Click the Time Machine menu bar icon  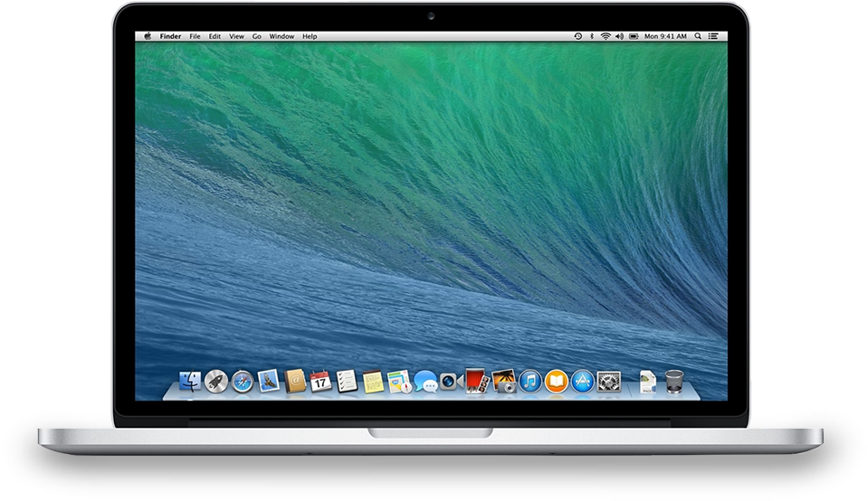click(x=578, y=36)
